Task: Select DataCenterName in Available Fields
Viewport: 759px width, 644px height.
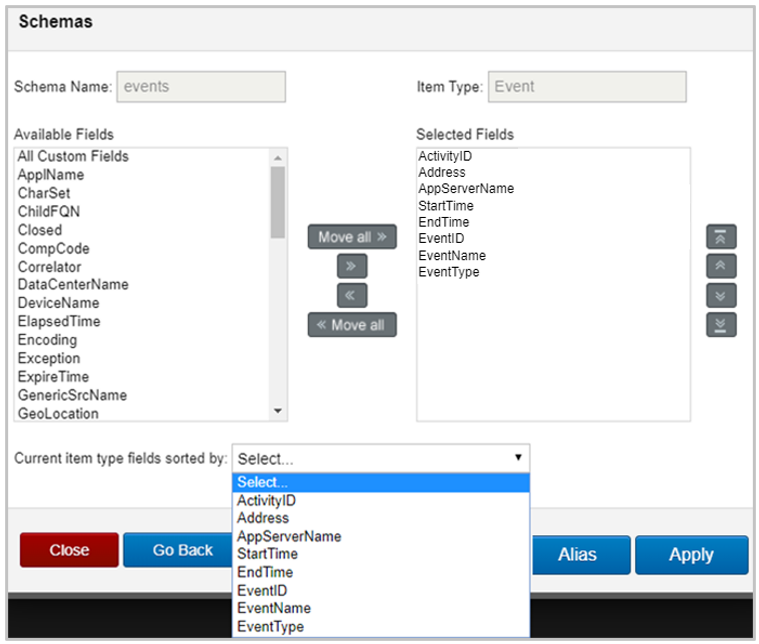Action: pyautogui.click(x=142, y=285)
